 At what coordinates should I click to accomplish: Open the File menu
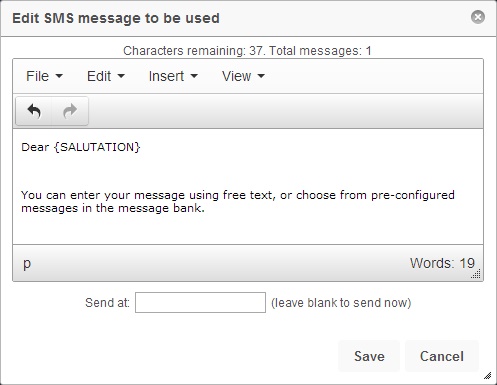(x=44, y=76)
